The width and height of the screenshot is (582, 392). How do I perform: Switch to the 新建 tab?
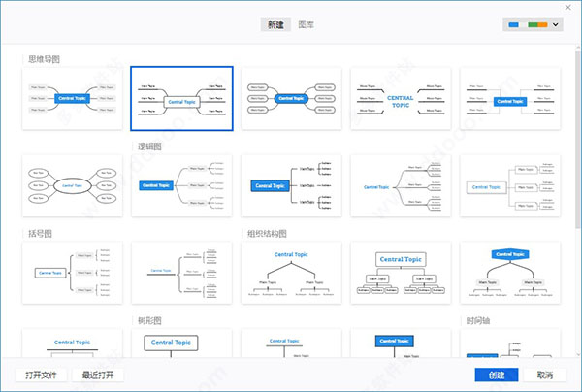[x=275, y=25]
